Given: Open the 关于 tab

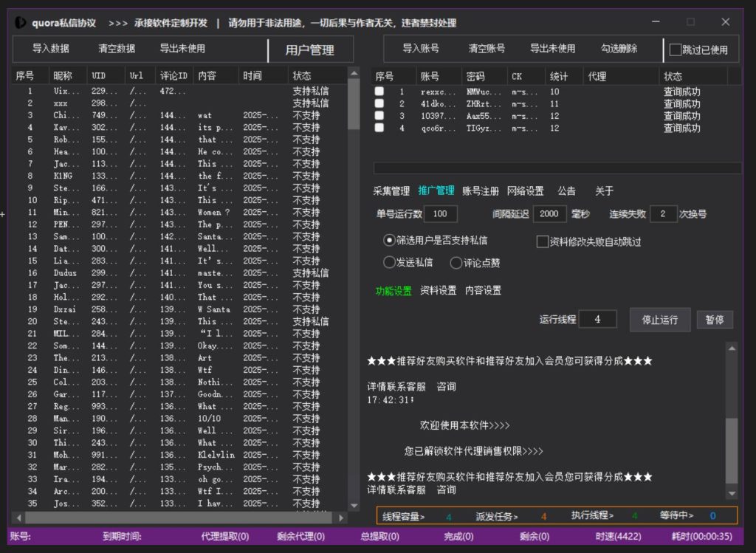Looking at the screenshot, I should point(602,190).
